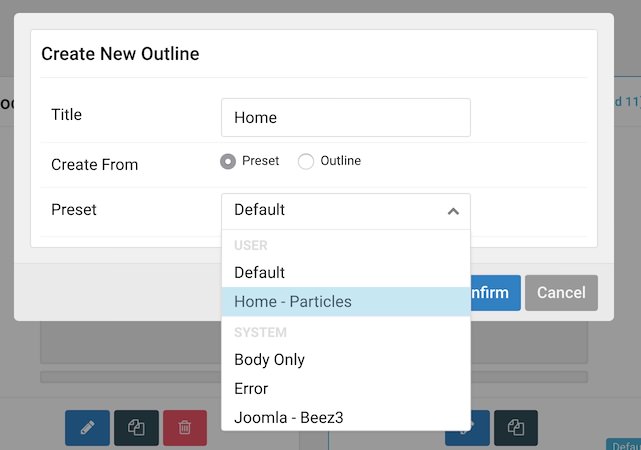
Task: Choose Default under the USER group
Action: pyautogui.click(x=260, y=272)
